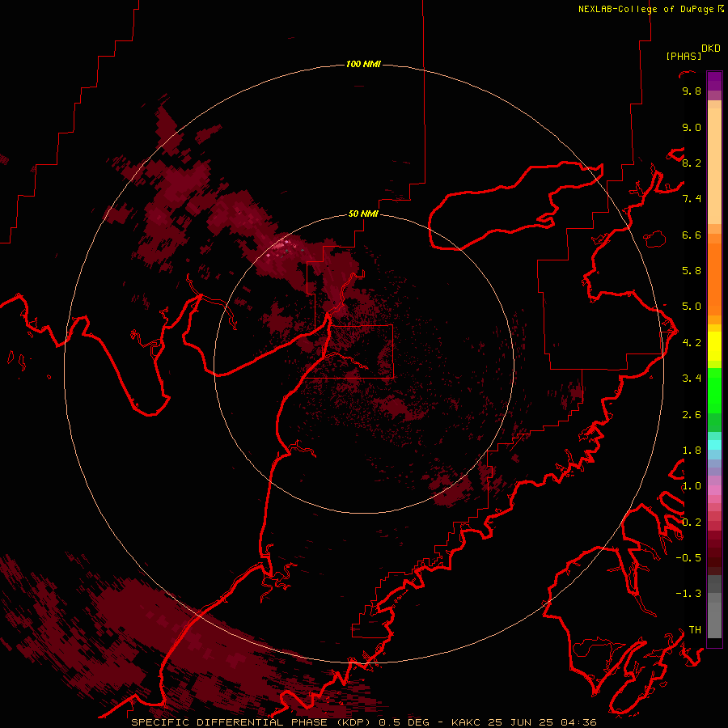728x728 pixels.
Task: Click the [PHAS] units label
Action: click(684, 56)
